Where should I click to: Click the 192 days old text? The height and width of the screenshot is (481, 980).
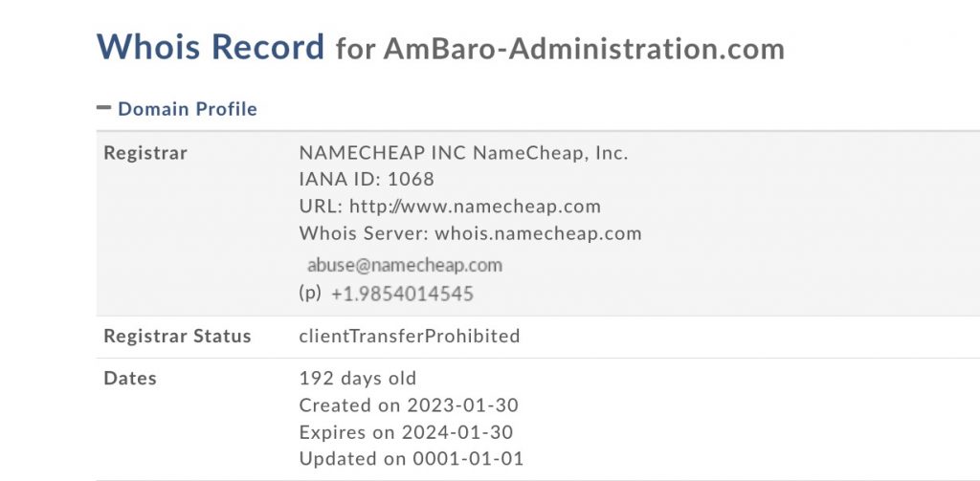(x=358, y=379)
